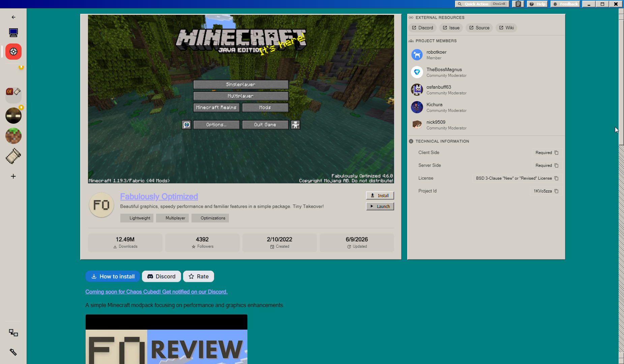Image resolution: width=624 pixels, height=364 pixels.
Task: Open Chaos Cubed Discord notification link
Action: (x=156, y=292)
